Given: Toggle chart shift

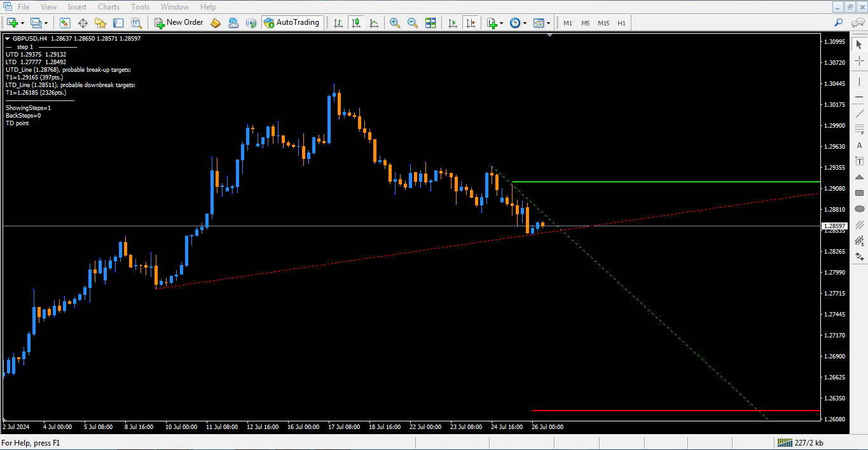Looking at the screenshot, I should point(470,23).
